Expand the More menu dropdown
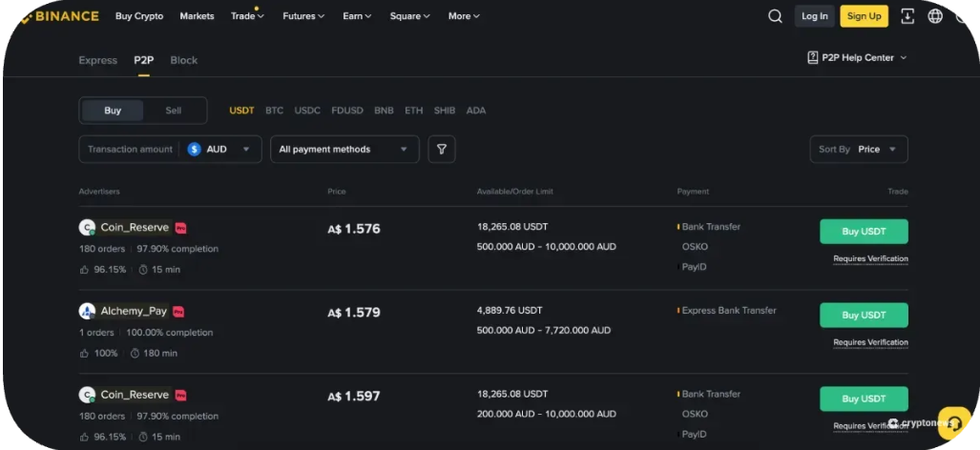Viewport: 980px width, 450px height. pos(464,16)
